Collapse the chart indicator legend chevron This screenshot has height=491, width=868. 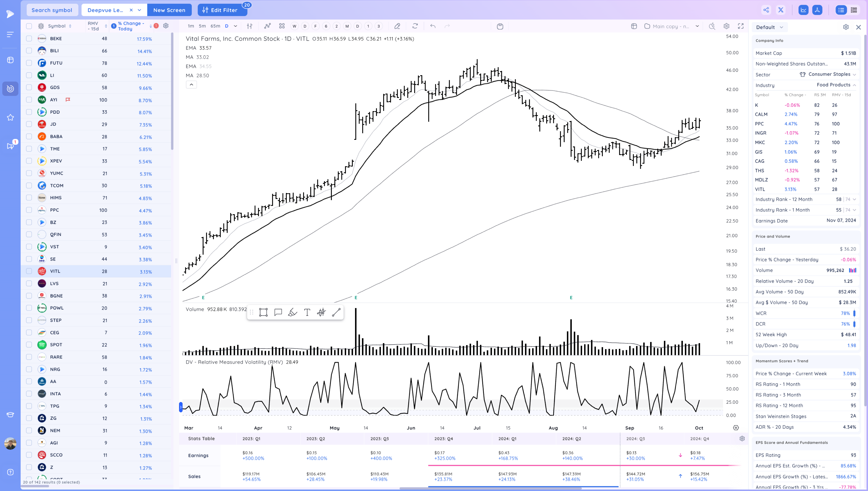point(191,85)
